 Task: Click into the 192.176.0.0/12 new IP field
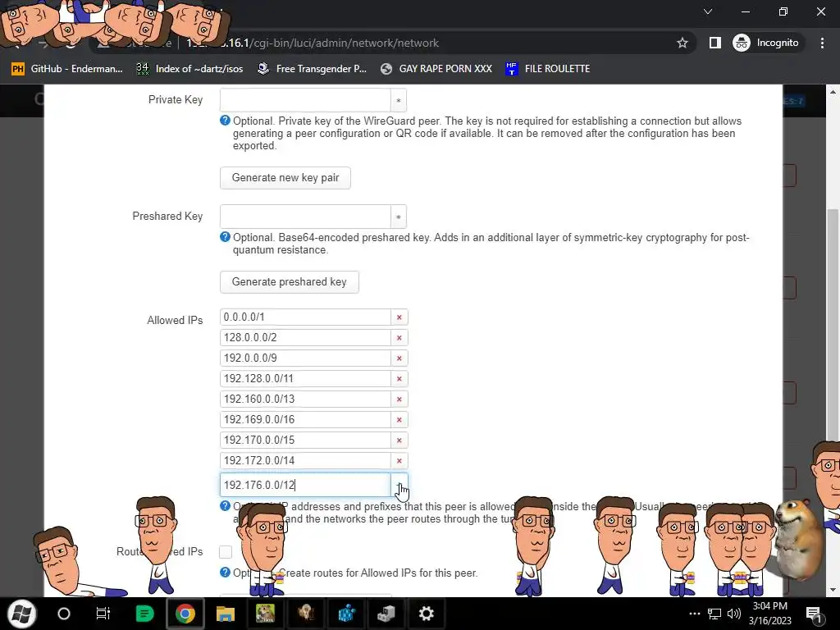pyautogui.click(x=305, y=485)
